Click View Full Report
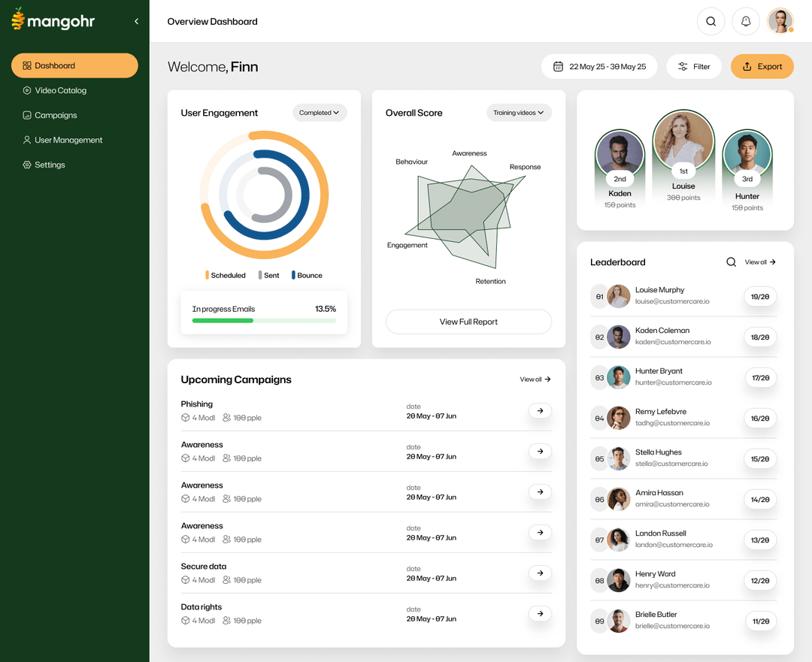Image resolution: width=812 pixels, height=662 pixels. [x=468, y=321]
